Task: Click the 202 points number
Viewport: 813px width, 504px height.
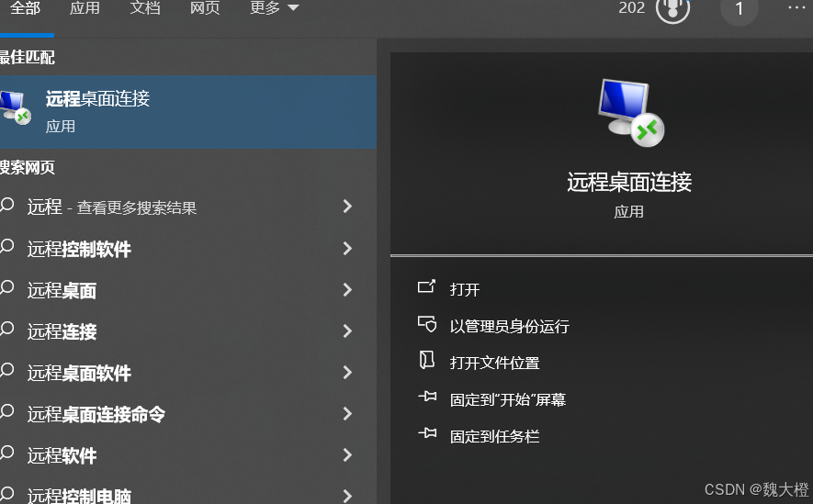Action: [631, 7]
